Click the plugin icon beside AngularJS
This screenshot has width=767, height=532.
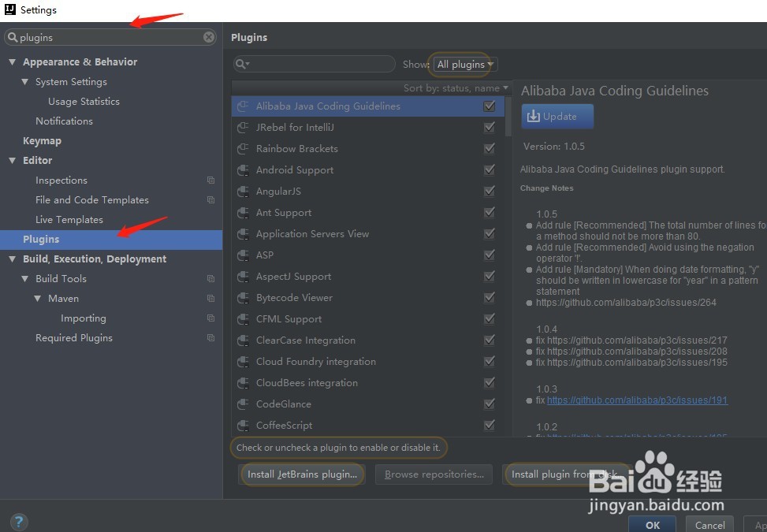pyautogui.click(x=243, y=192)
